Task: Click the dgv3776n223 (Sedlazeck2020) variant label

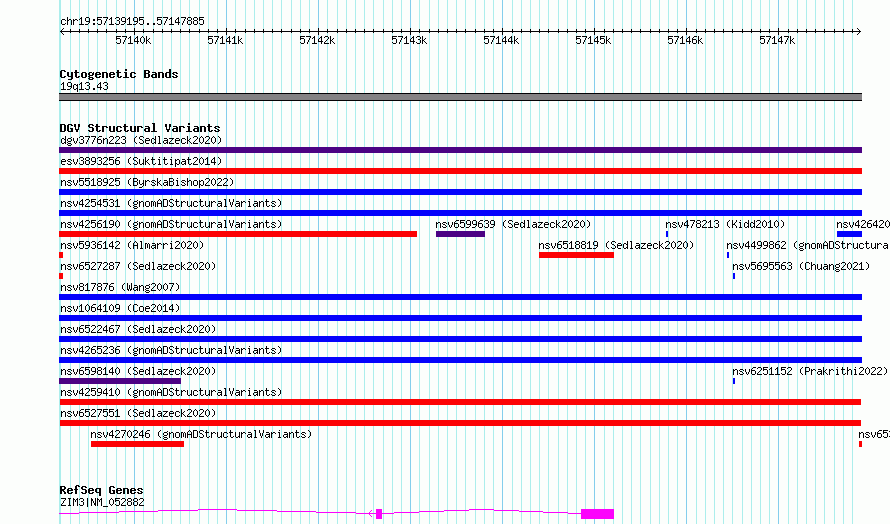Action: 141,140
